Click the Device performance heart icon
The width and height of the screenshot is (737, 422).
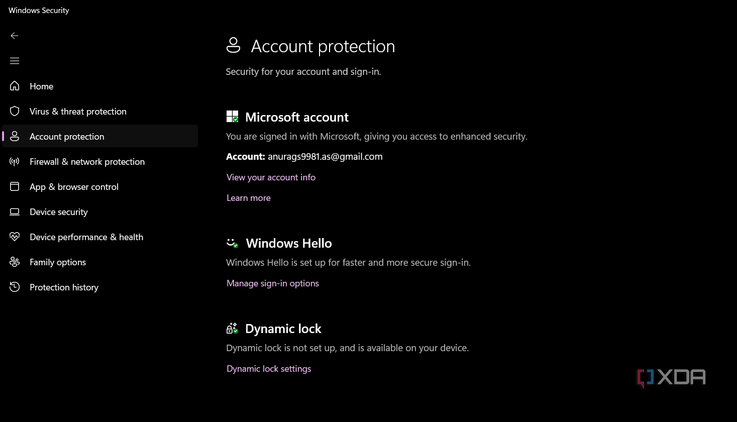[15, 237]
